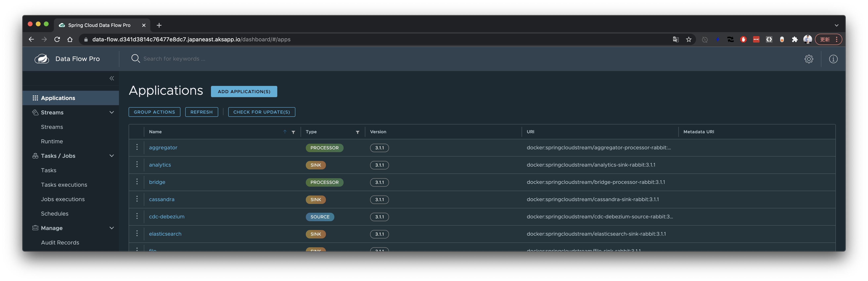The height and width of the screenshot is (281, 868).
Task: Open the aggregator application link
Action: (163, 148)
